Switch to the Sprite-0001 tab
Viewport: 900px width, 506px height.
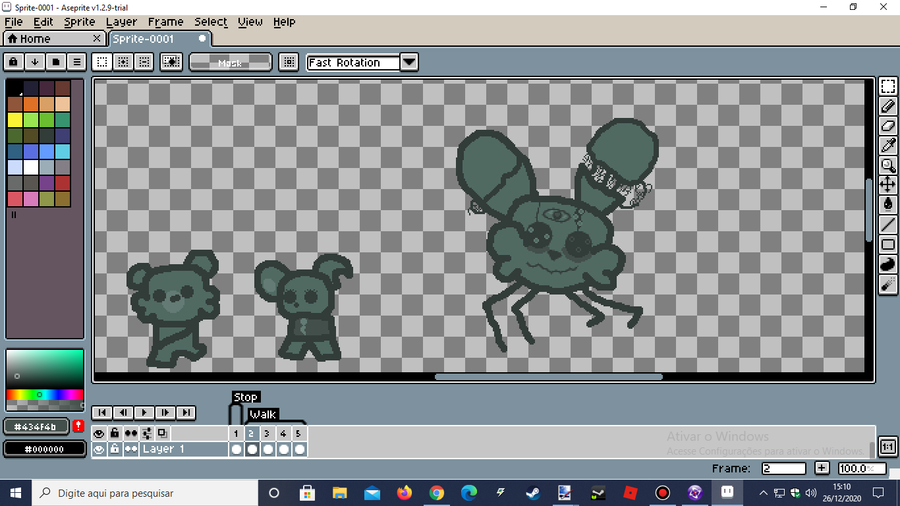pyautogui.click(x=160, y=38)
